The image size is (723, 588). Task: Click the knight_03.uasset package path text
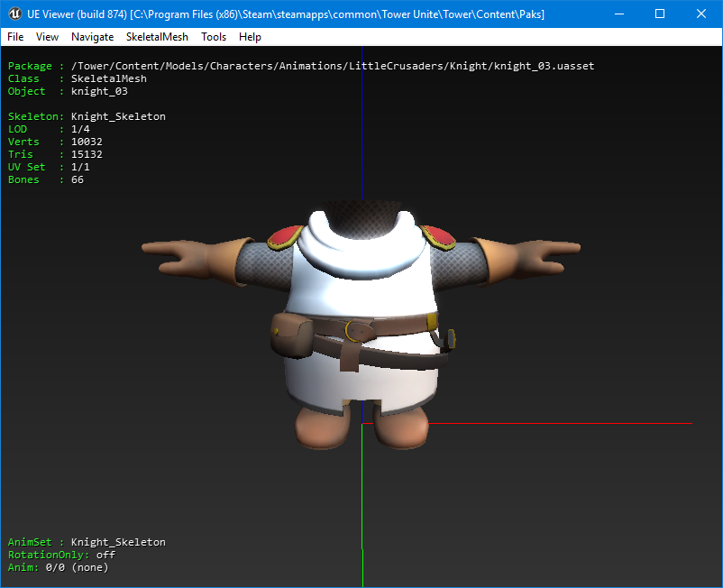pos(333,66)
